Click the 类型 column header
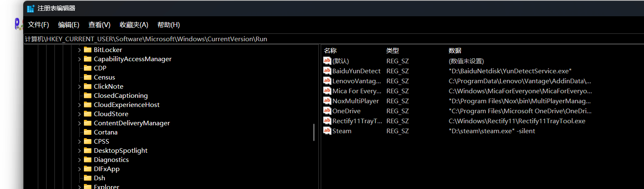644x189 pixels. (x=393, y=51)
